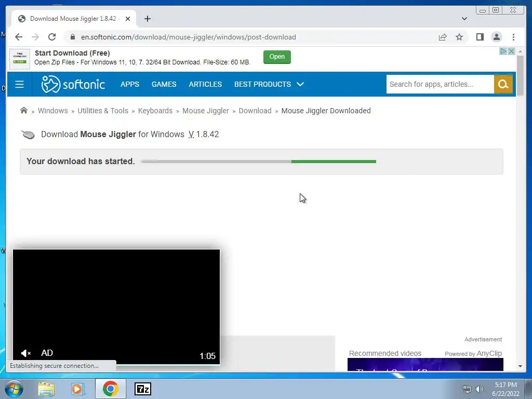The image size is (532, 399).
Task: Go to home breadcrumb icon
Action: click(x=24, y=110)
